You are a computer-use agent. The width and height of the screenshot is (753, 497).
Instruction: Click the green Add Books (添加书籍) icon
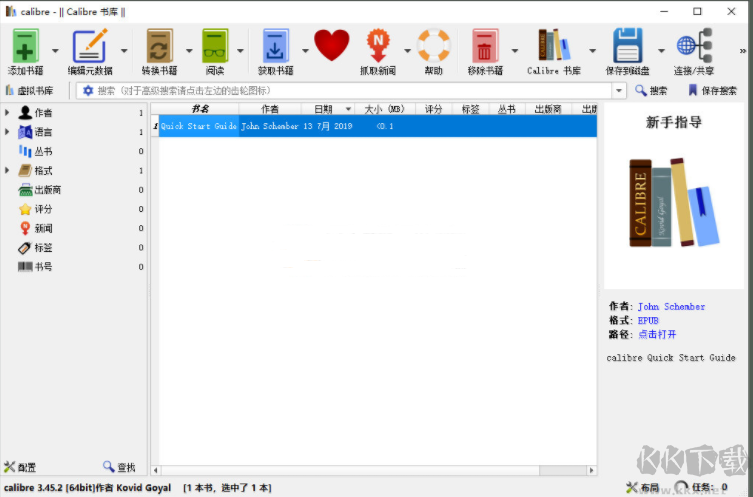point(25,47)
